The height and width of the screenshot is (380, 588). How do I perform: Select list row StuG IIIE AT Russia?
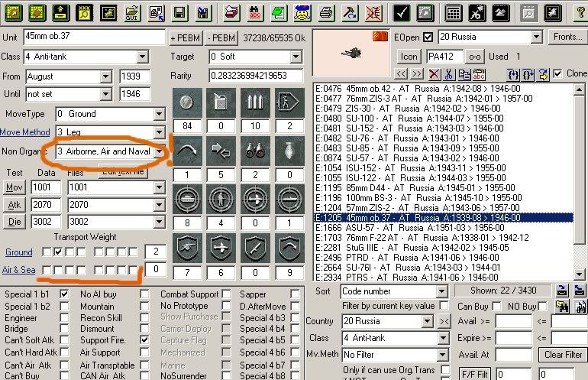coord(444,248)
